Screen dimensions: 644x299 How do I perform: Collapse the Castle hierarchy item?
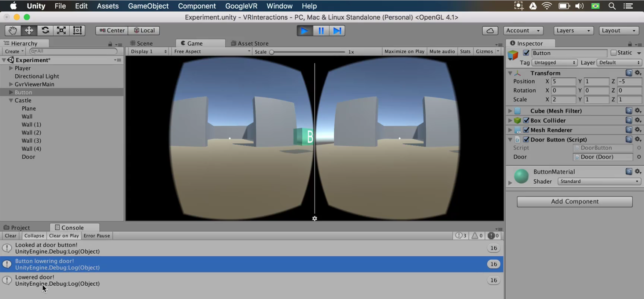click(x=11, y=100)
